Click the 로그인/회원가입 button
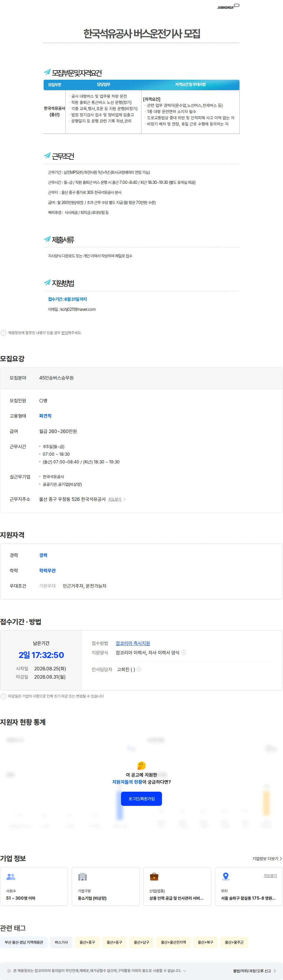This screenshot has height=980, width=283. (141, 799)
